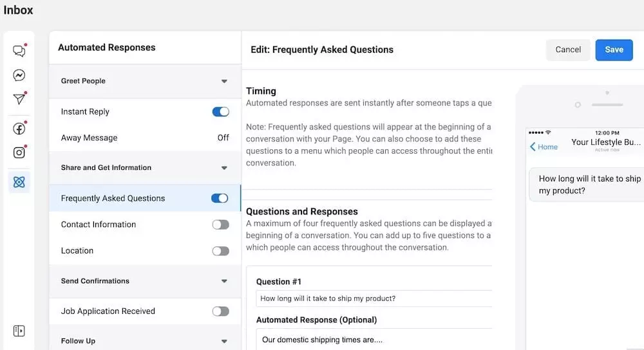Turn on the Location toggle
Viewport: 644px width, 350px height.
[220, 251]
